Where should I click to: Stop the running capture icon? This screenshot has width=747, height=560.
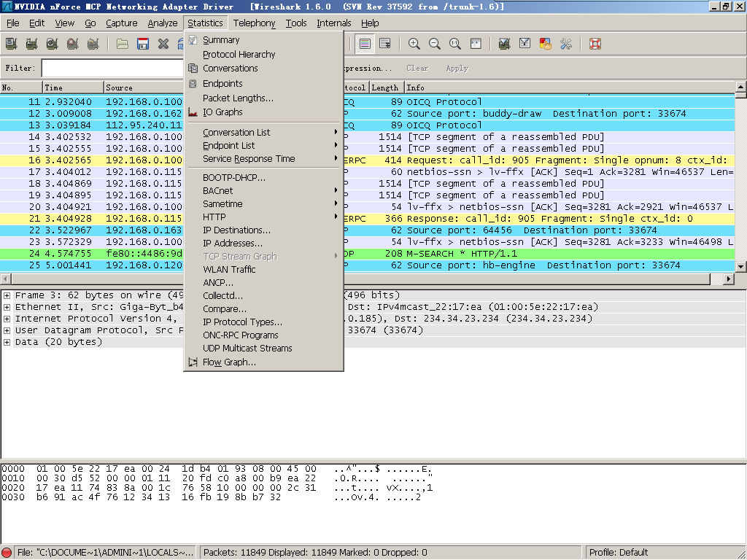[x=73, y=44]
